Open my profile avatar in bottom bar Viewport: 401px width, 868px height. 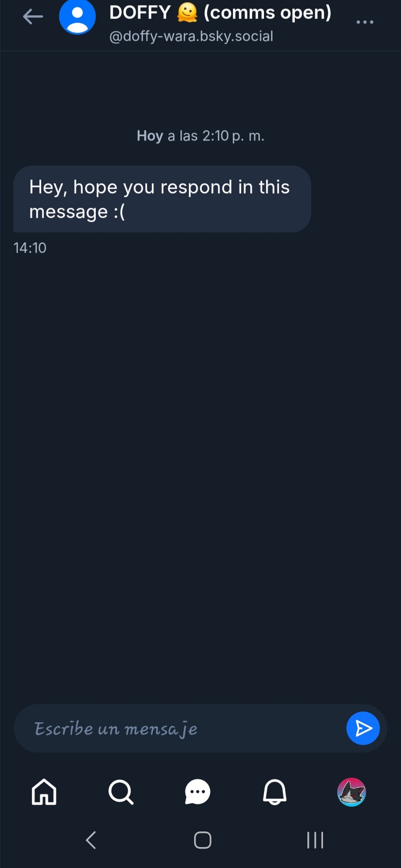tap(352, 792)
